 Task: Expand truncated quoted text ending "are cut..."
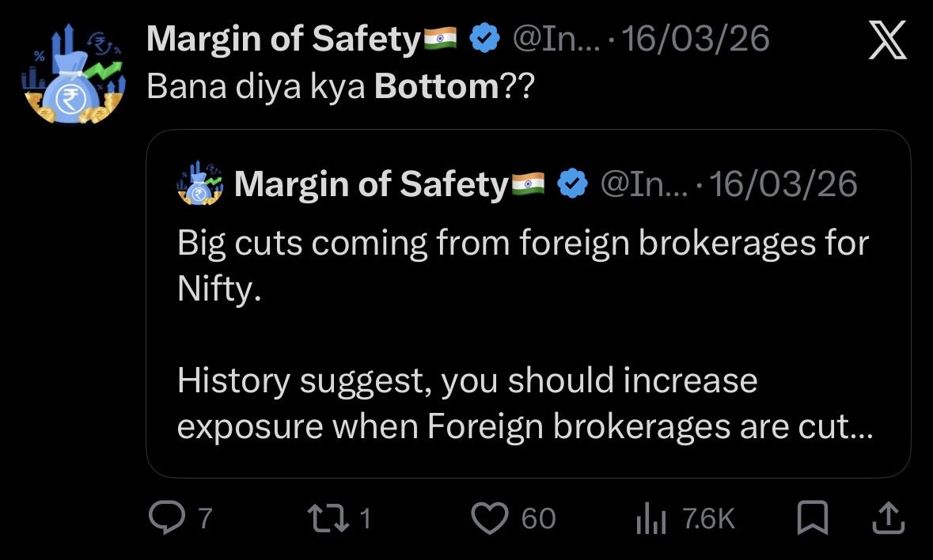coord(851,426)
